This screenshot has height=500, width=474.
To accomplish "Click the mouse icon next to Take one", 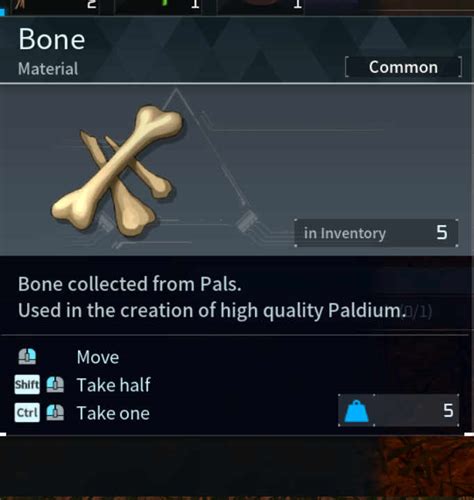I will click(x=55, y=413).
